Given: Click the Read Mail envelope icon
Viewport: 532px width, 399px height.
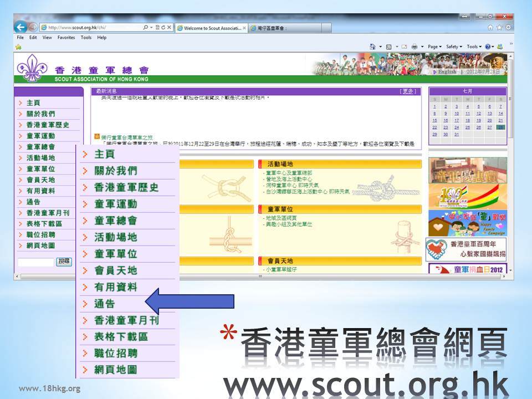Looking at the screenshot, I should click(x=404, y=47).
